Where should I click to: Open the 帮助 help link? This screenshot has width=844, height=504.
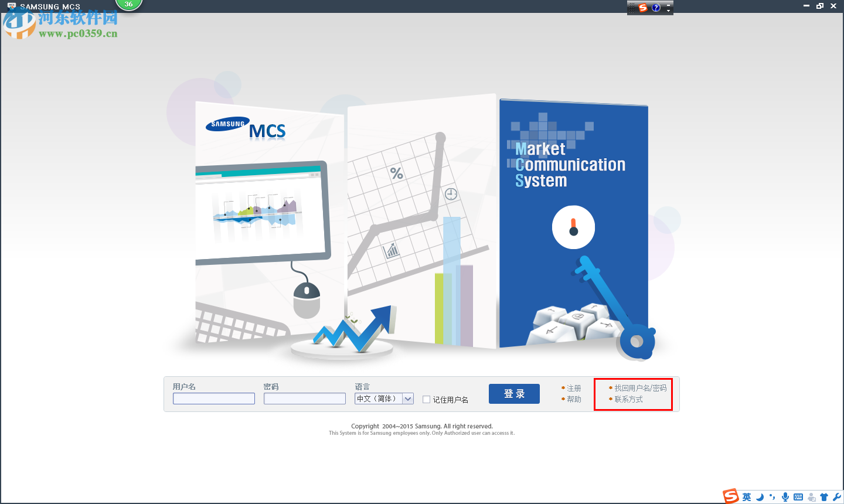(574, 399)
